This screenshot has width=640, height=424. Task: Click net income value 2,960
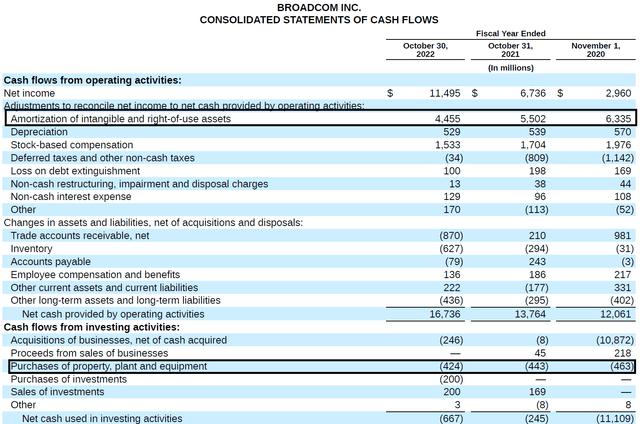[x=618, y=93]
